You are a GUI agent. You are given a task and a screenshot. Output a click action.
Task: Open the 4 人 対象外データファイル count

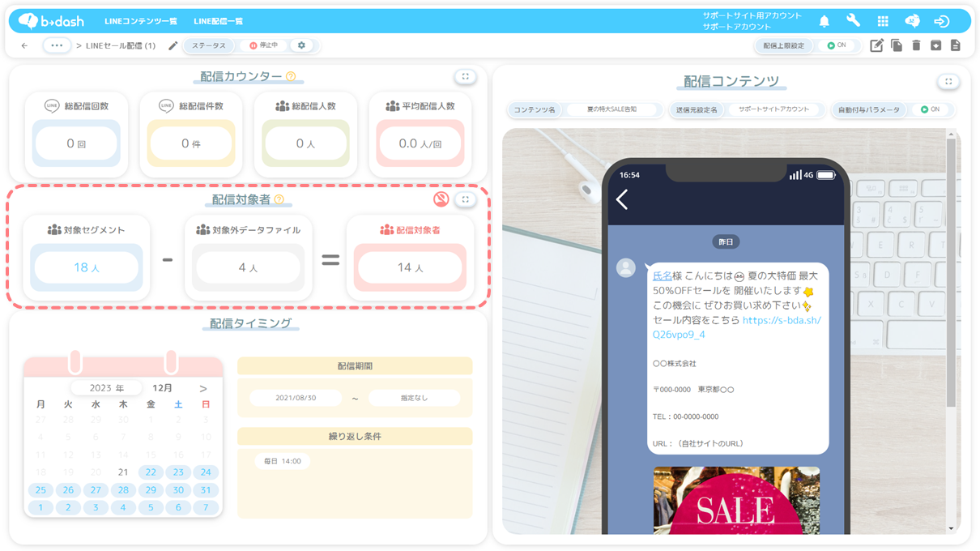point(248,267)
